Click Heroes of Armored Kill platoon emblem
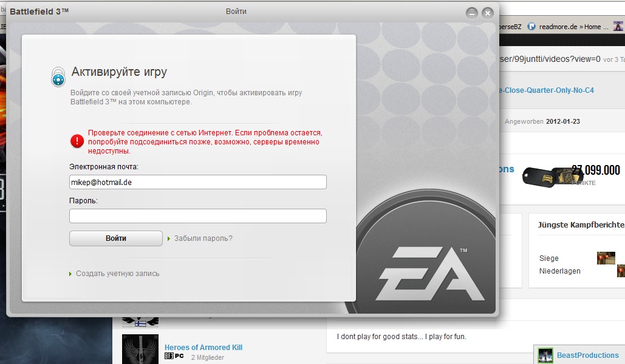This screenshot has width=625, height=364. click(x=140, y=349)
